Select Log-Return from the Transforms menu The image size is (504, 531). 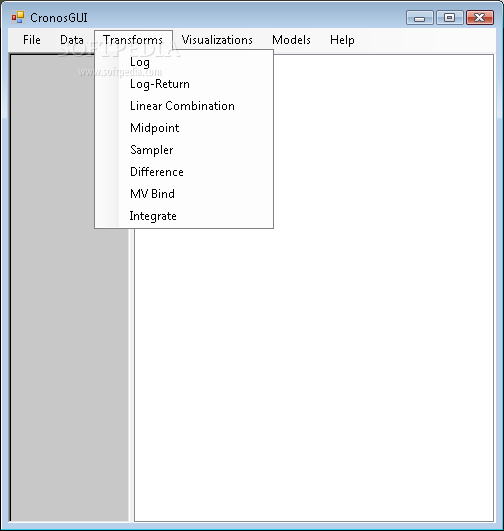(184, 84)
